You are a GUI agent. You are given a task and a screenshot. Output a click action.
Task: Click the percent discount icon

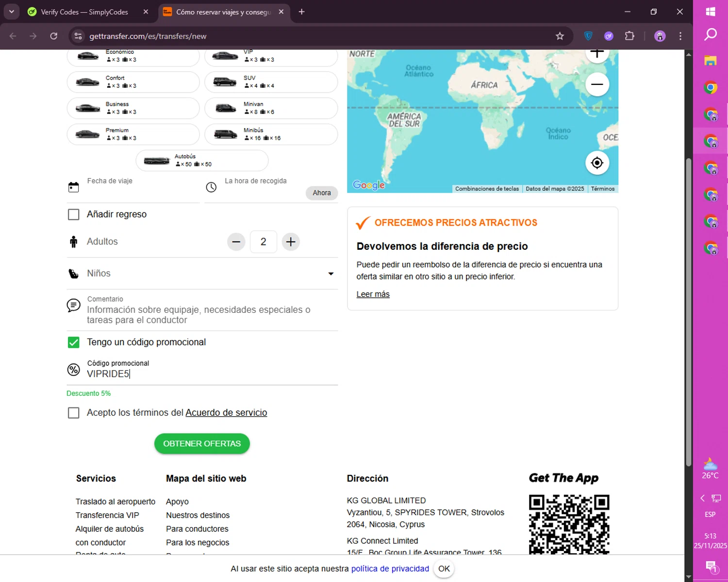tap(73, 370)
